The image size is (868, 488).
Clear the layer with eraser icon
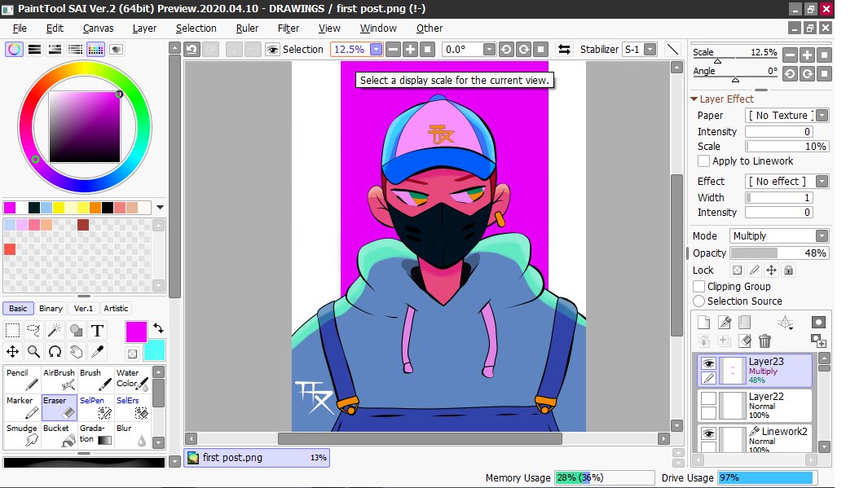pyautogui.click(x=745, y=341)
